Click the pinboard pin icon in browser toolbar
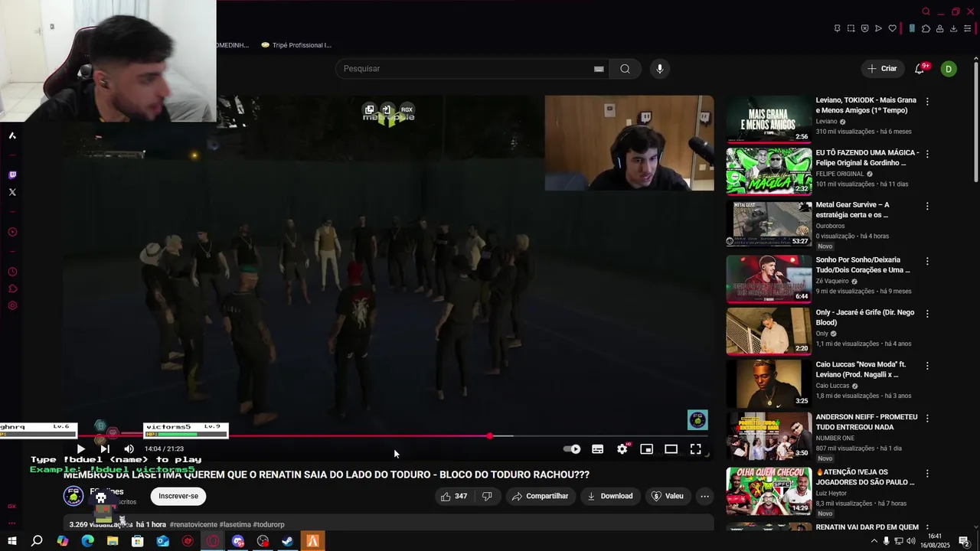Viewport: 980px width, 551px height. pos(837,28)
